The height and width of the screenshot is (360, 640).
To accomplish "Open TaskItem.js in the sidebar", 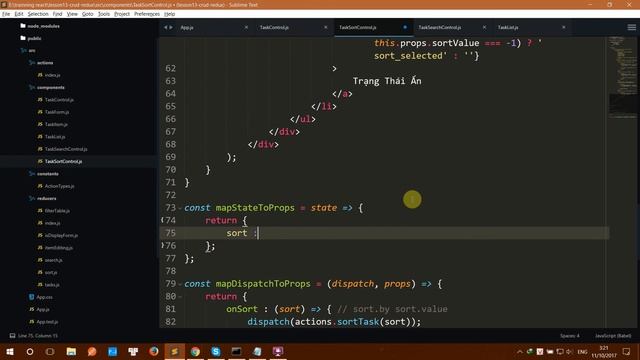I will click(x=56, y=124).
